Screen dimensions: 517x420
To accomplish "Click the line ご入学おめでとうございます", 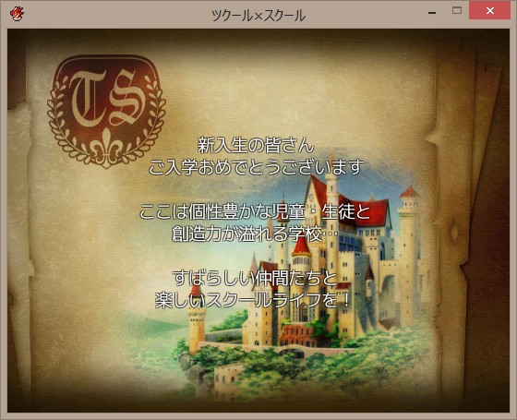I will point(257,167).
